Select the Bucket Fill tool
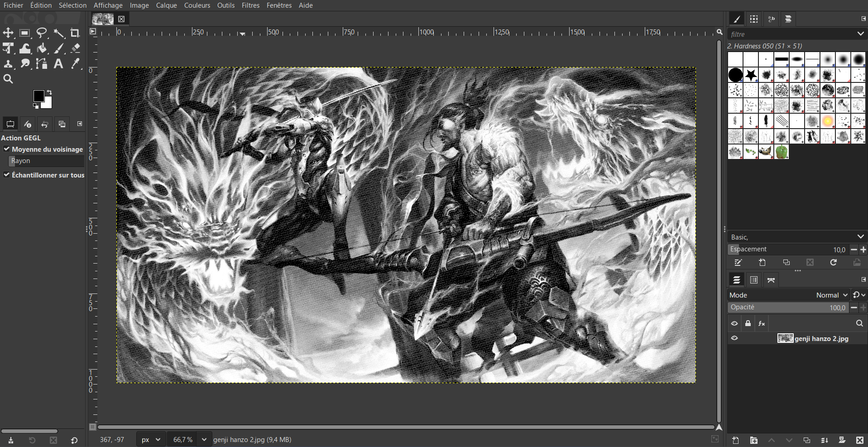The width and height of the screenshot is (868, 447). point(42,48)
